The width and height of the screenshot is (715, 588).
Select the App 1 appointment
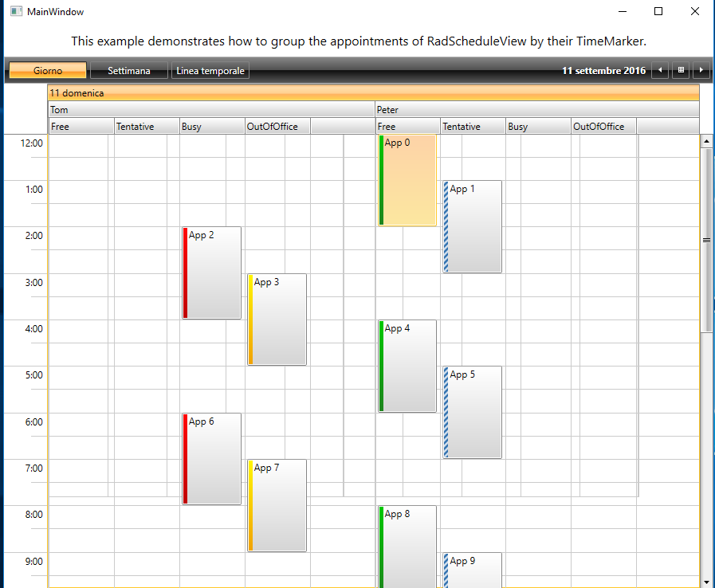coord(473,226)
